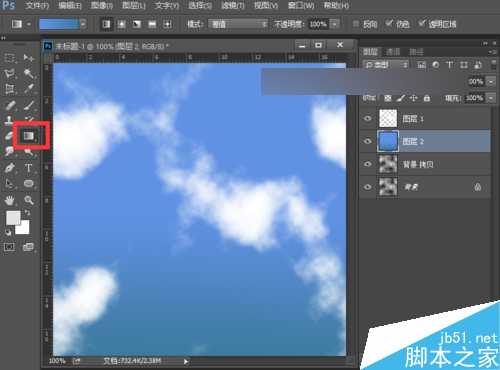
Task: Expand the opacity 100% dropdown arrow
Action: pos(335,24)
